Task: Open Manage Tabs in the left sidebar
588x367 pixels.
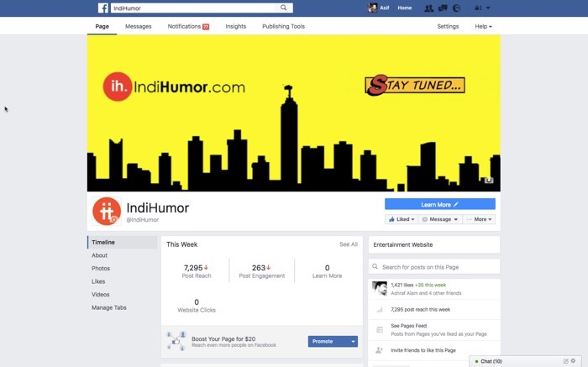Action: pyautogui.click(x=108, y=307)
